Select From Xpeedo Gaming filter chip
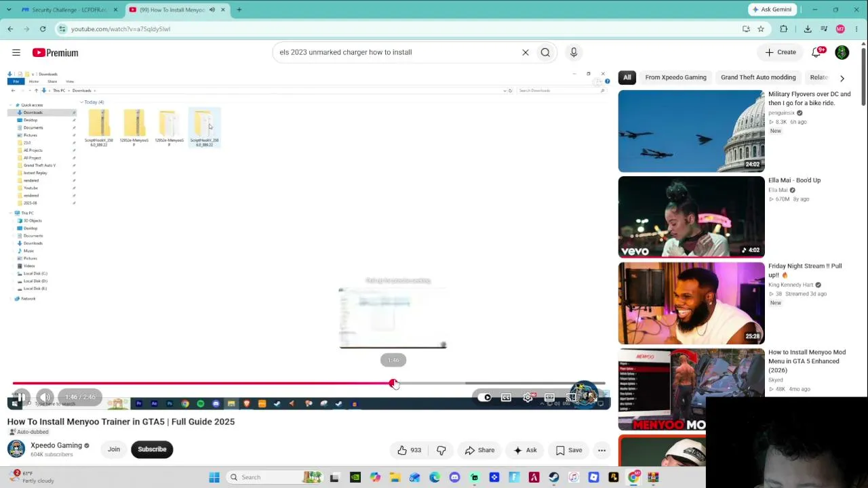Viewport: 868px width, 488px height. [x=675, y=77]
